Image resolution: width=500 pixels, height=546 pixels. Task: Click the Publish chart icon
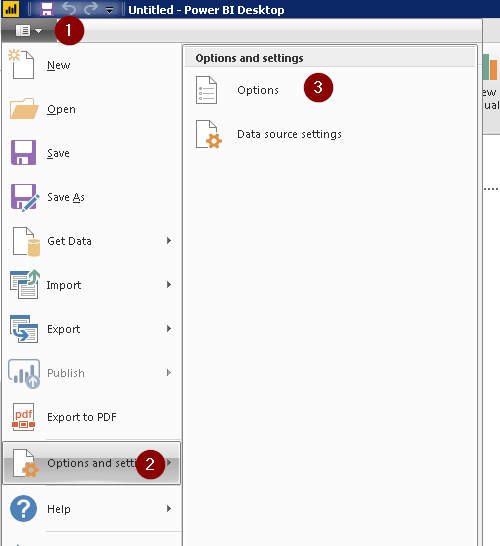[24, 374]
